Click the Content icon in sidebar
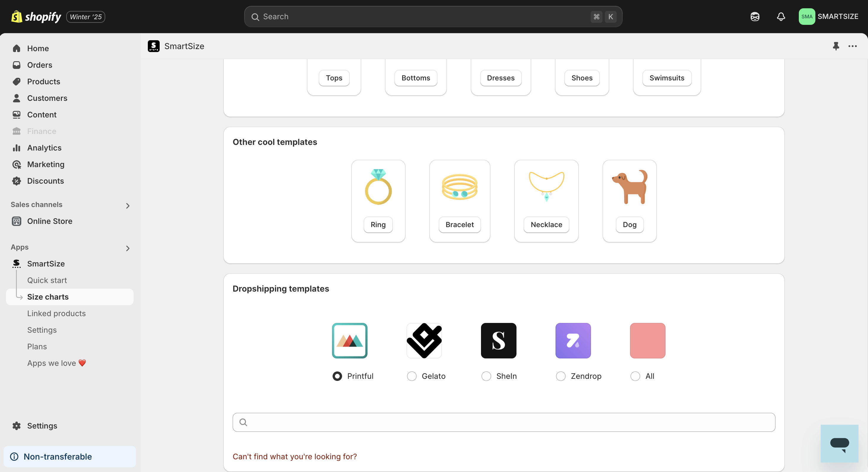The height and width of the screenshot is (472, 868). (x=17, y=115)
